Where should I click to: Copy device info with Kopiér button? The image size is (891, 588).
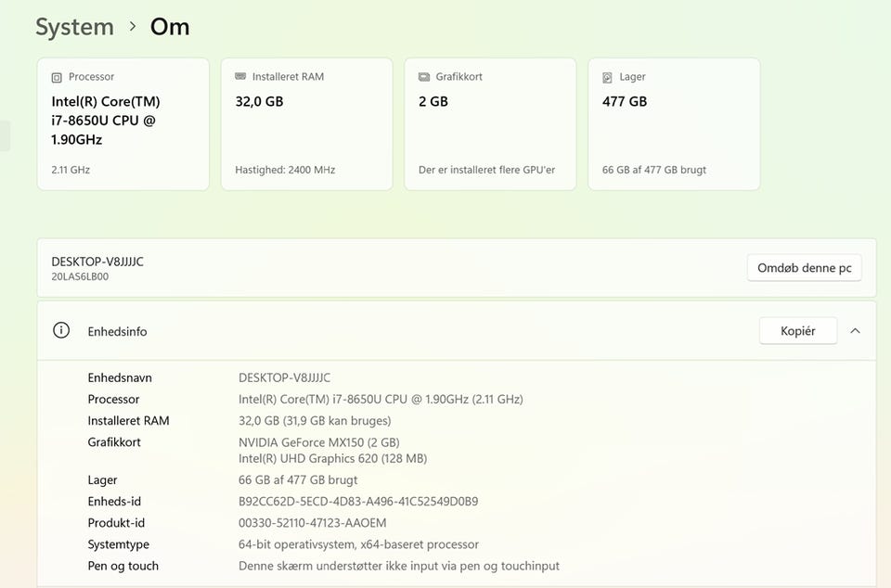[798, 331]
